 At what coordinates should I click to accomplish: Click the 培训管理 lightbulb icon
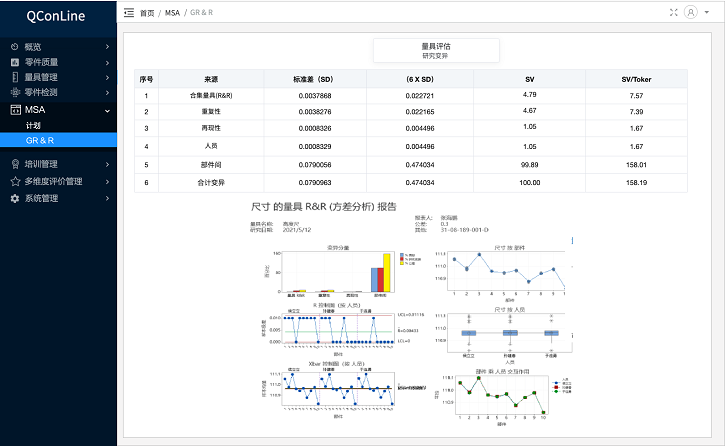tap(15, 164)
